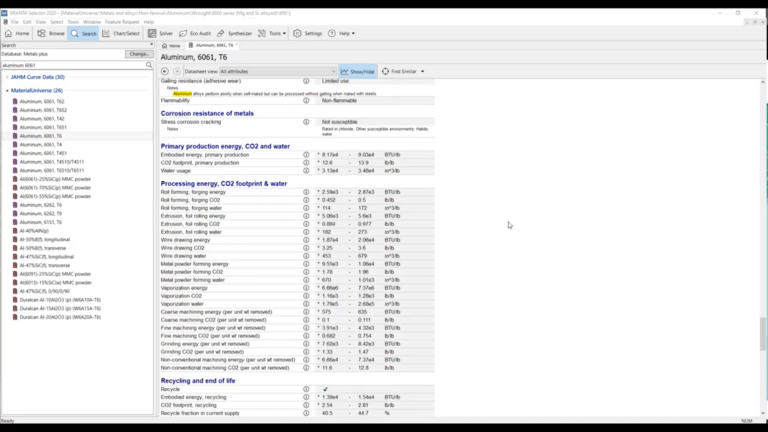Click the magnifier icon in the search box
Image resolution: width=768 pixels, height=432 pixels.
149,65
